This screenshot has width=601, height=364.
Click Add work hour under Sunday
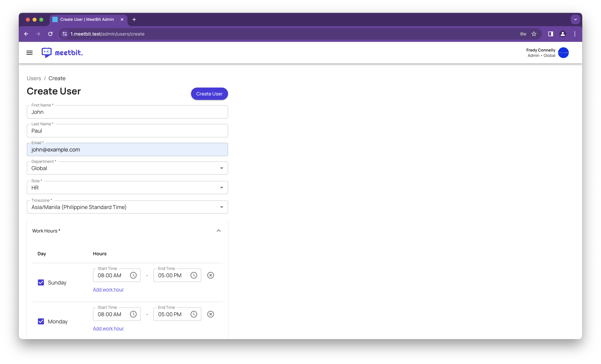point(108,290)
